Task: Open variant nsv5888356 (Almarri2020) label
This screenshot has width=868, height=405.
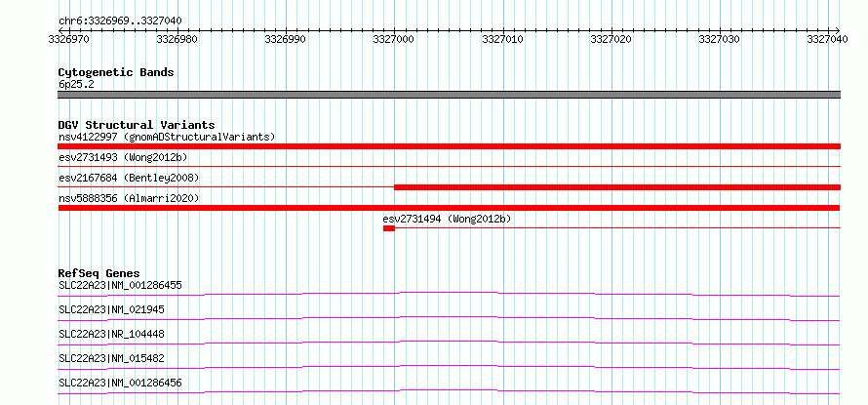Action: coord(129,198)
